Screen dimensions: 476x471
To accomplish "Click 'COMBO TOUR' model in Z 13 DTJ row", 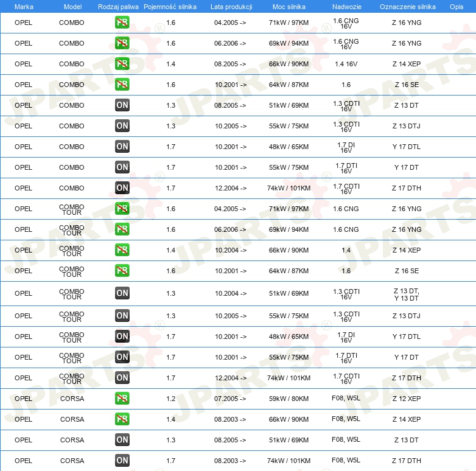I will [72, 316].
